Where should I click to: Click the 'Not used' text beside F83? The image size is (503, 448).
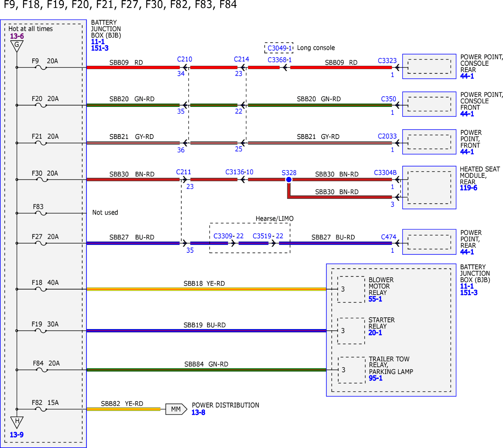coord(105,212)
